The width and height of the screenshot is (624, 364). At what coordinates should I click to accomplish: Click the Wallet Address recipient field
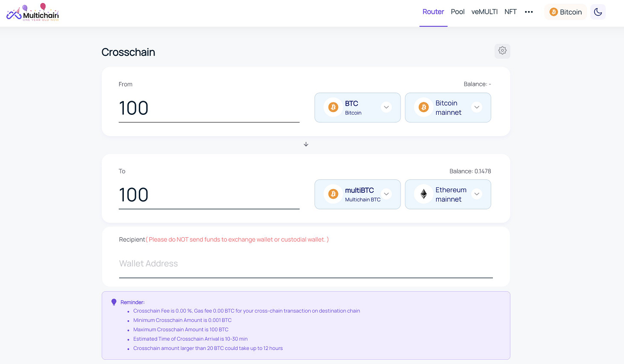tap(306, 264)
